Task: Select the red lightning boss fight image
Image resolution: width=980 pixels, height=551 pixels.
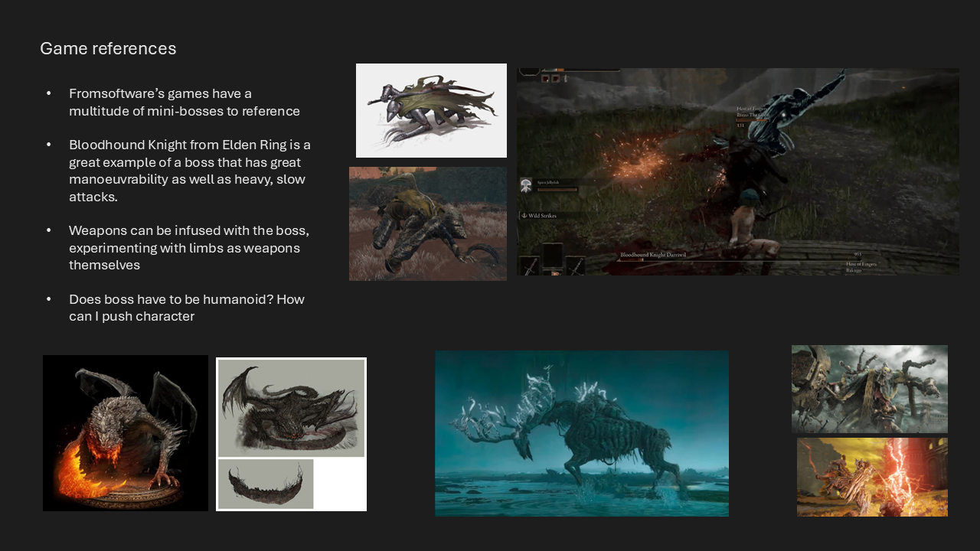Action: 872,477
